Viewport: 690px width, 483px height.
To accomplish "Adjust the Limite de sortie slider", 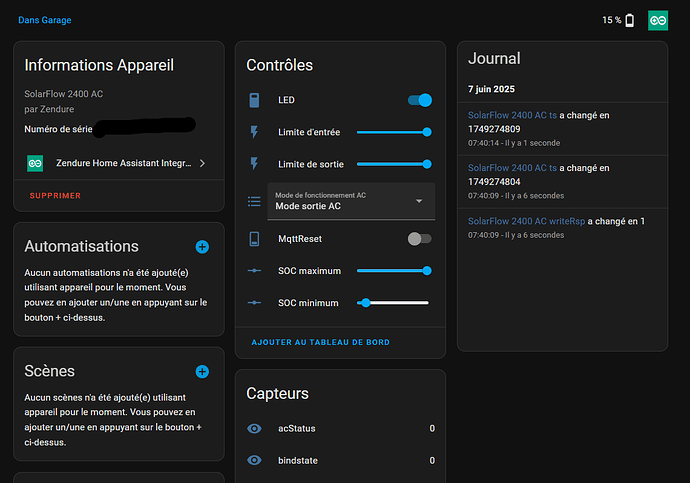I will pos(394,164).
